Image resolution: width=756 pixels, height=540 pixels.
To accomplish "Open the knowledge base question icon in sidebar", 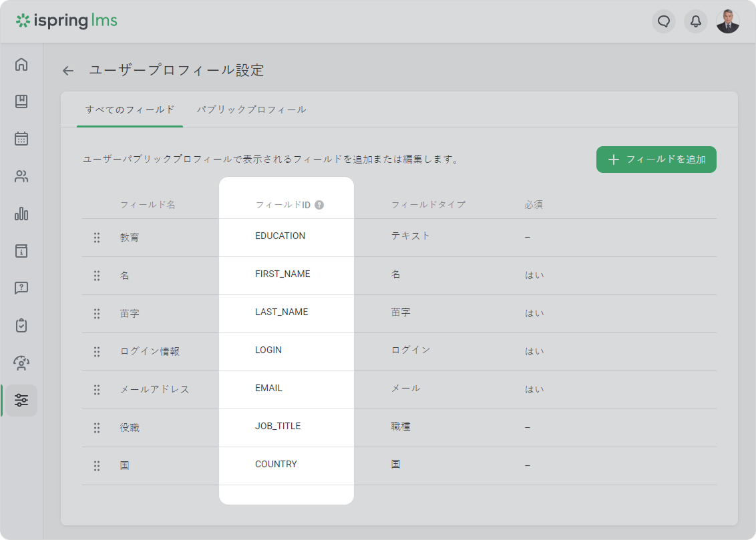I will [21, 288].
